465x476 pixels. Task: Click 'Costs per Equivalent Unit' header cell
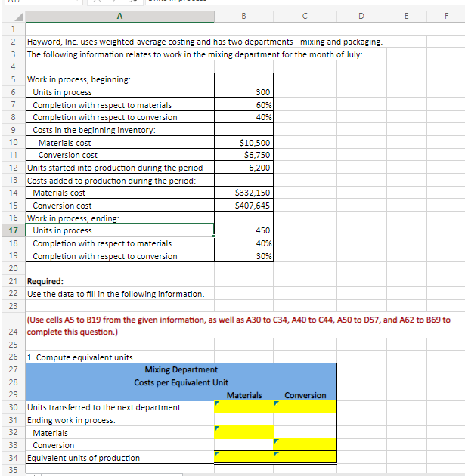pyautogui.click(x=181, y=382)
